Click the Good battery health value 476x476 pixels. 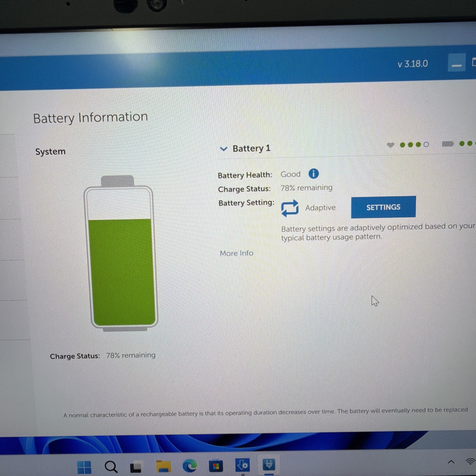coord(290,174)
